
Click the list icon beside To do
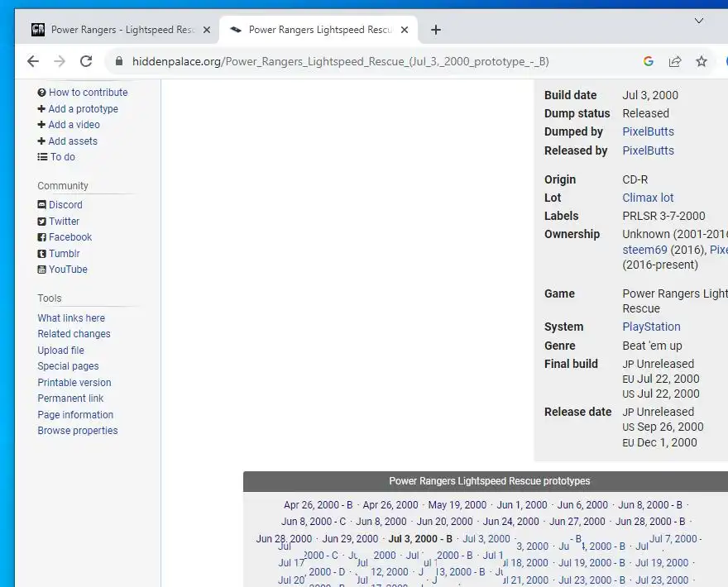pos(42,157)
